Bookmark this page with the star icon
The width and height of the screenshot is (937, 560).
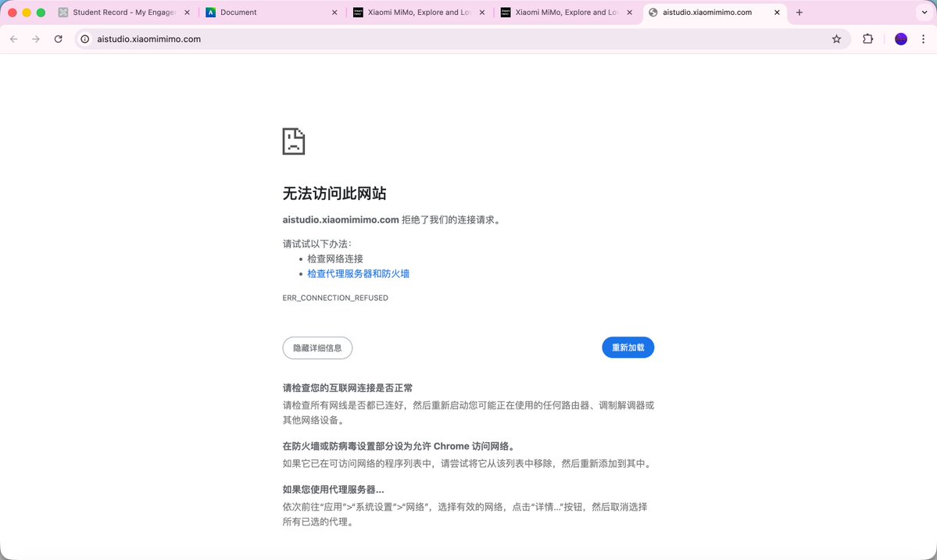click(x=837, y=39)
